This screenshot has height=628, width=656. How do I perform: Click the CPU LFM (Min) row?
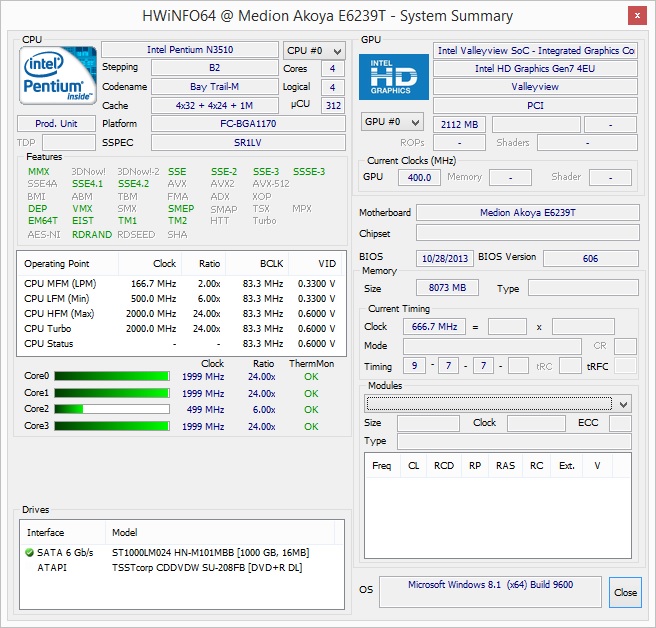click(x=181, y=299)
